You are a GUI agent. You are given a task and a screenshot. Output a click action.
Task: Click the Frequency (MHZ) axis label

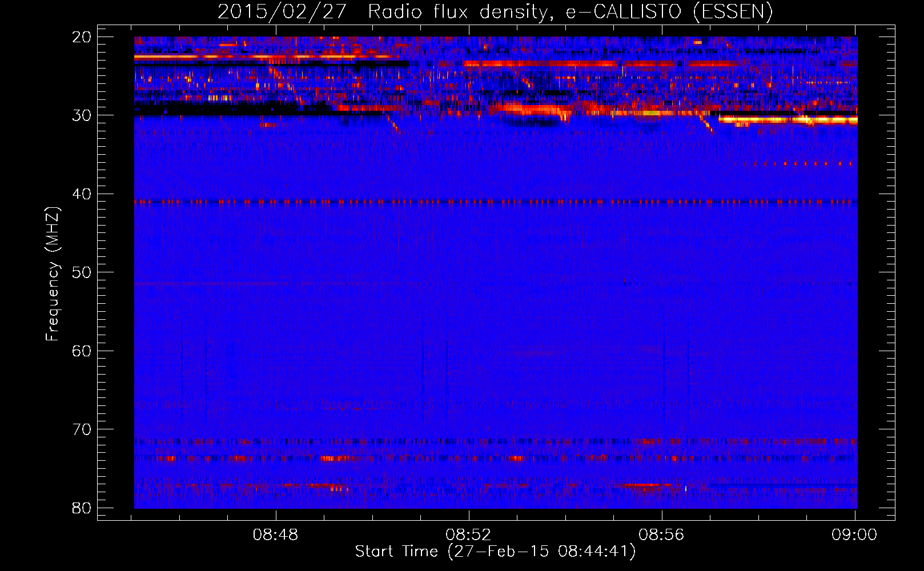pyautogui.click(x=53, y=274)
